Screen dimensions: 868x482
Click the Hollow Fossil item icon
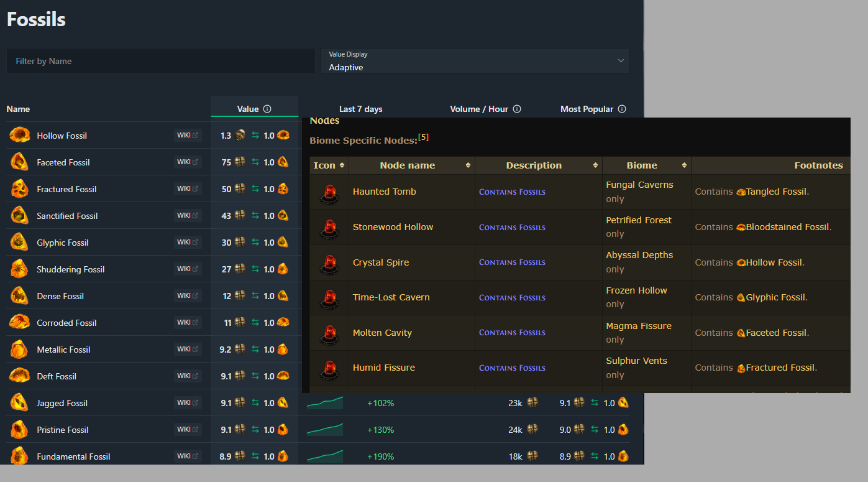click(20, 135)
